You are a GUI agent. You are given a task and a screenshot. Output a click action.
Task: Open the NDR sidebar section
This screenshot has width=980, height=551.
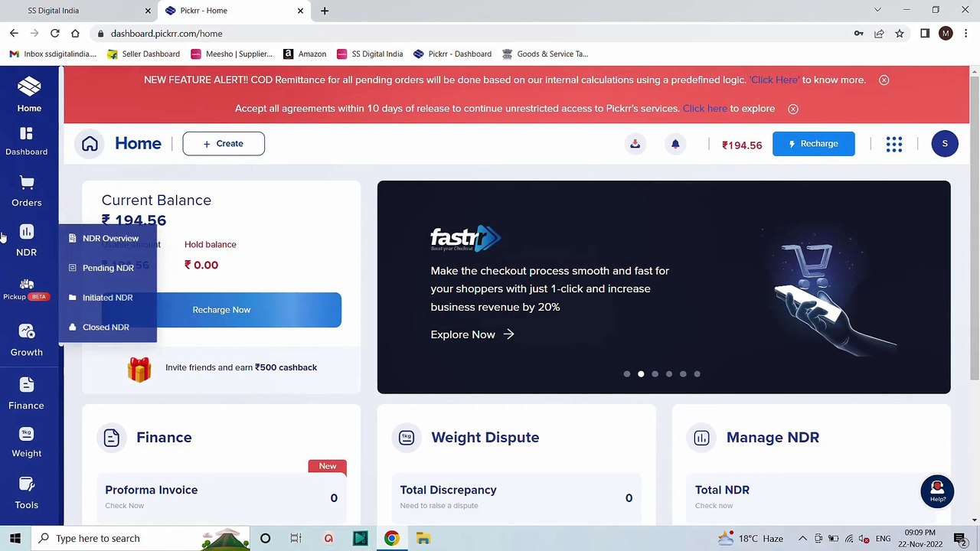pos(26,240)
